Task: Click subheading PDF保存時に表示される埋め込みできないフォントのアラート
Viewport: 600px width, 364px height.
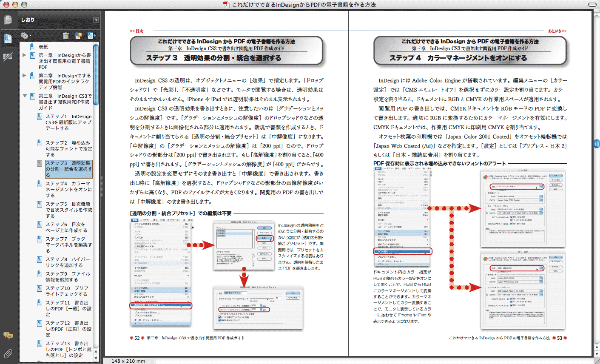Action: [440, 163]
